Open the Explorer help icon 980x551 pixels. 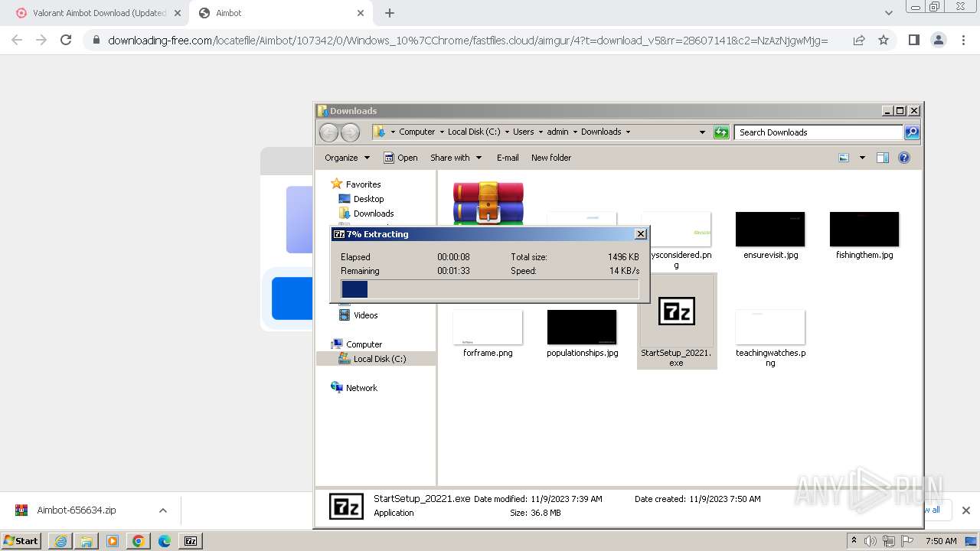(x=904, y=158)
